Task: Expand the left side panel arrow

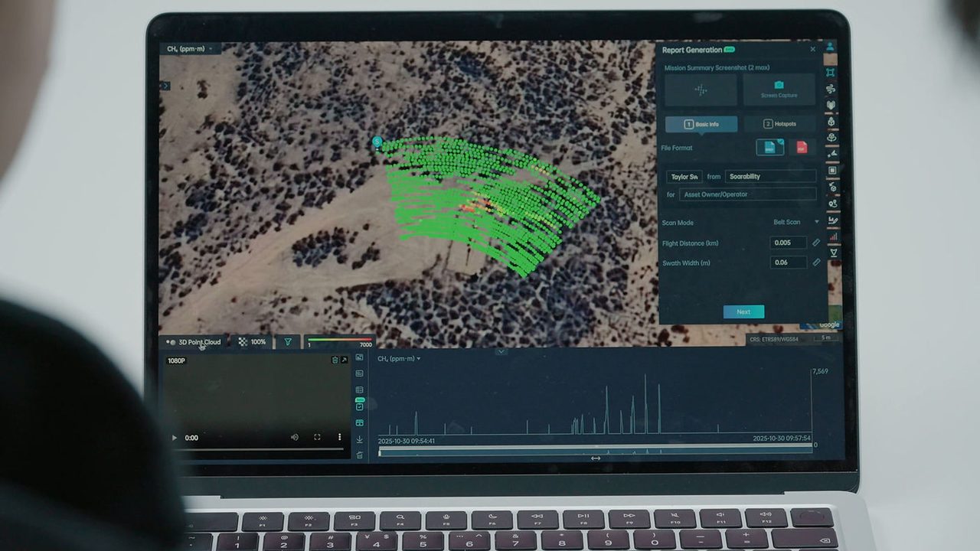Action: tap(165, 86)
